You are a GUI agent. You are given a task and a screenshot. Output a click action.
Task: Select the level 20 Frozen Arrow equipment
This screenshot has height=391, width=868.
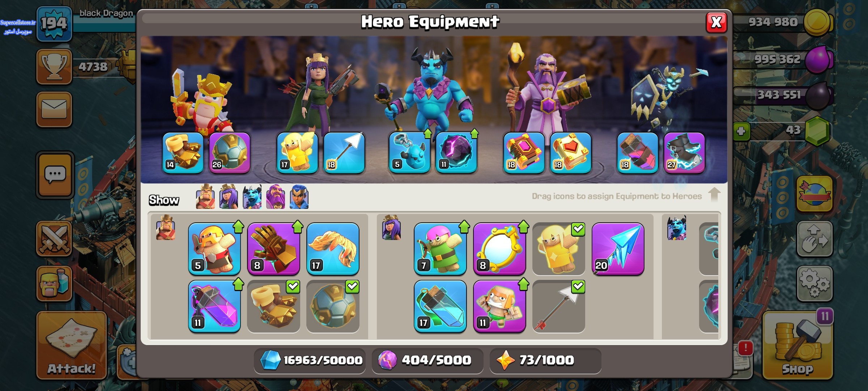(x=618, y=249)
